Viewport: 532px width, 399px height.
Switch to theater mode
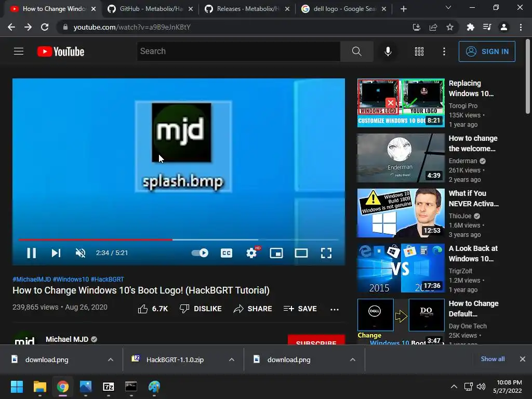(301, 253)
